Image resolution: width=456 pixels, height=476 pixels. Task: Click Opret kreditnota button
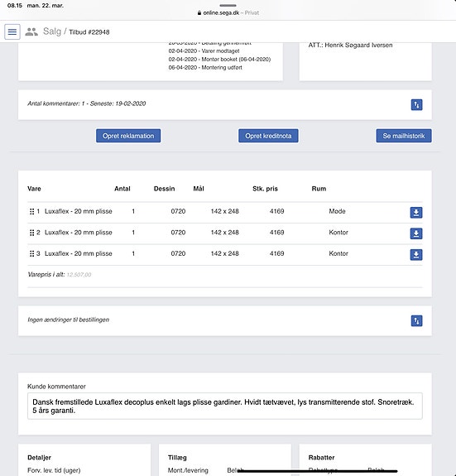(x=268, y=136)
